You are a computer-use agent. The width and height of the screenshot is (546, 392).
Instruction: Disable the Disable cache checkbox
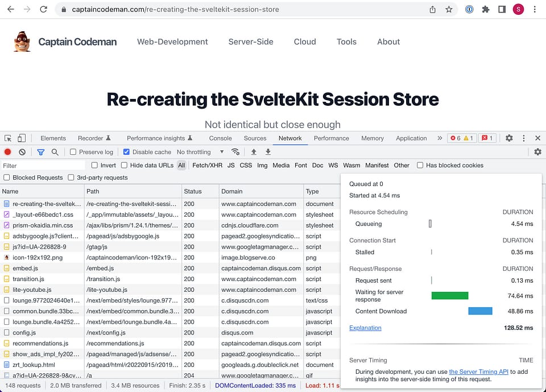[x=126, y=152]
